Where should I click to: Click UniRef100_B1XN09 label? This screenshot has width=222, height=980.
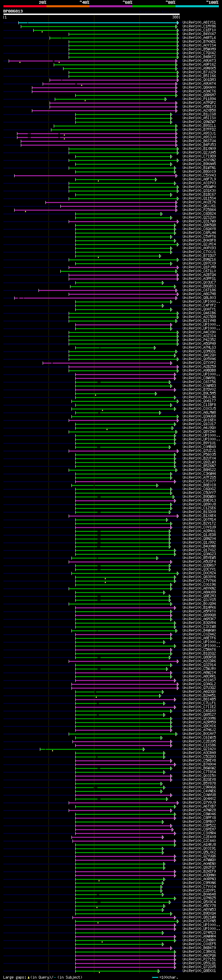(x=199, y=149)
